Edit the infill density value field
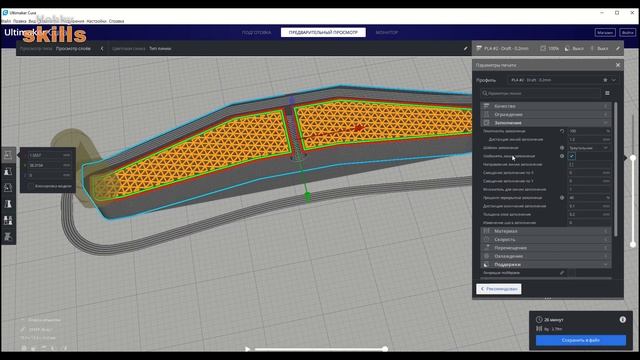This screenshot has width=640, height=360. tap(589, 131)
